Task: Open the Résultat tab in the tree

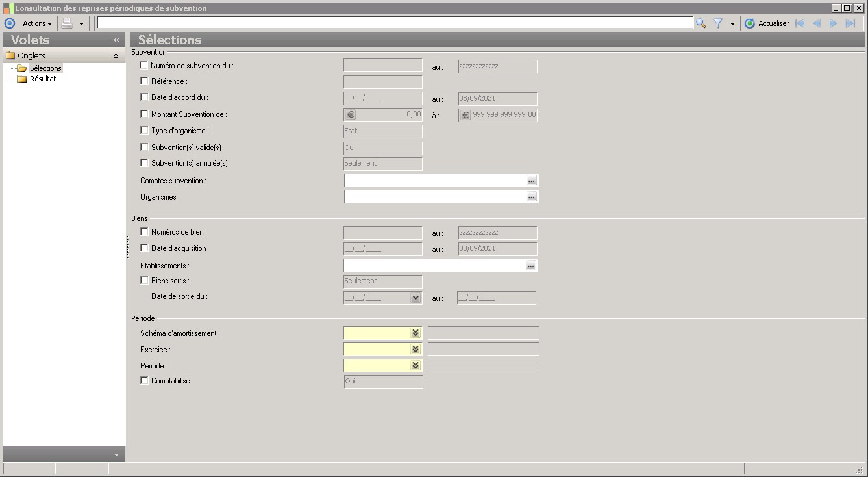Action: pos(43,79)
